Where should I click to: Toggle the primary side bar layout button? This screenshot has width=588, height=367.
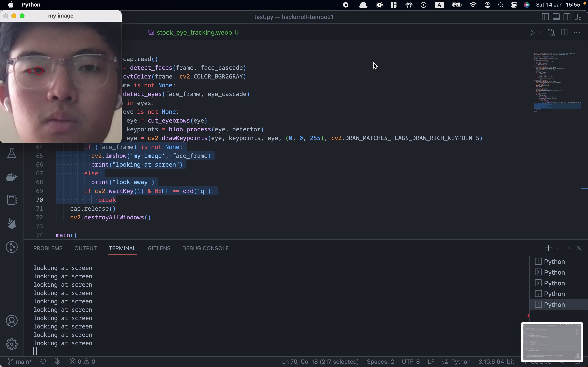(545, 17)
